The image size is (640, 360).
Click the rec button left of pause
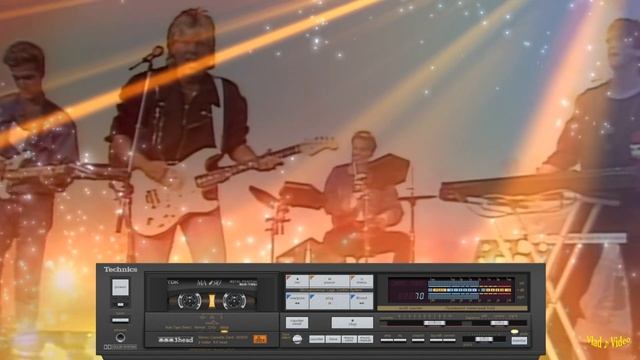coord(298,281)
